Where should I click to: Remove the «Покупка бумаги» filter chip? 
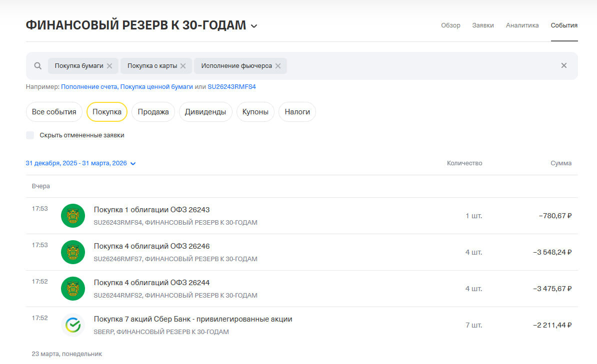click(x=110, y=65)
